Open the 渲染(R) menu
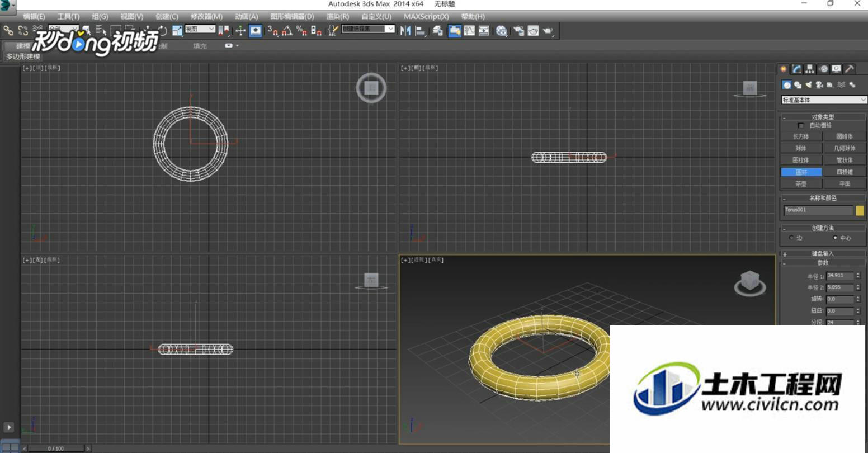 (x=338, y=17)
